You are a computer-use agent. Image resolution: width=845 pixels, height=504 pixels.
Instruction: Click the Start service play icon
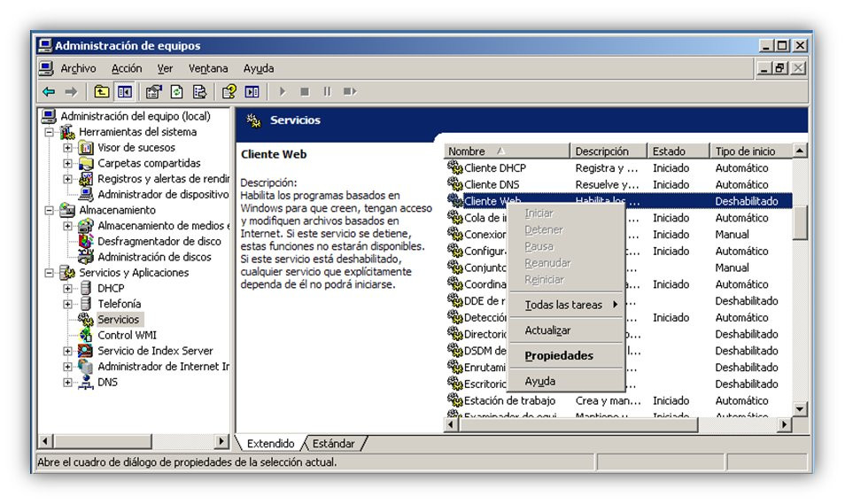[x=283, y=91]
